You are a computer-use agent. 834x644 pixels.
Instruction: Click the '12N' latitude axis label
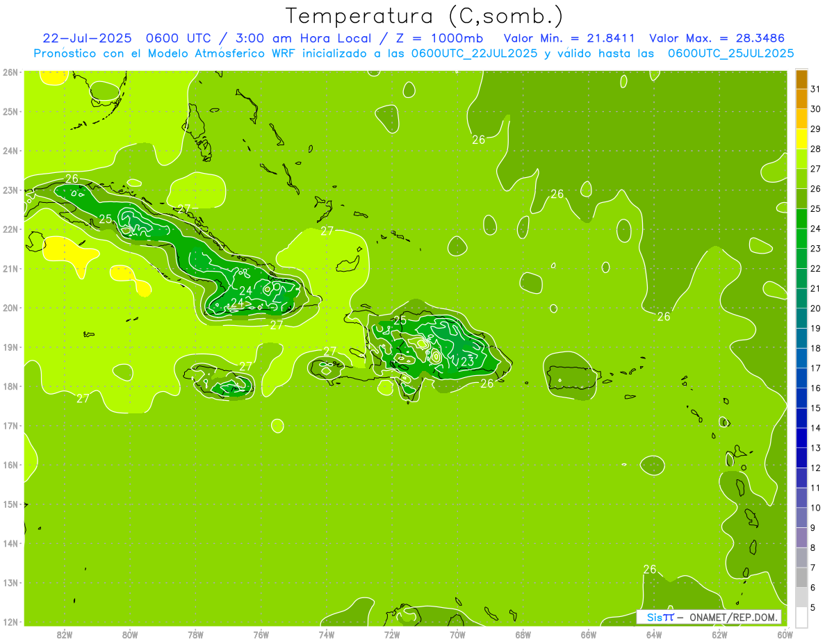[x=10, y=622]
